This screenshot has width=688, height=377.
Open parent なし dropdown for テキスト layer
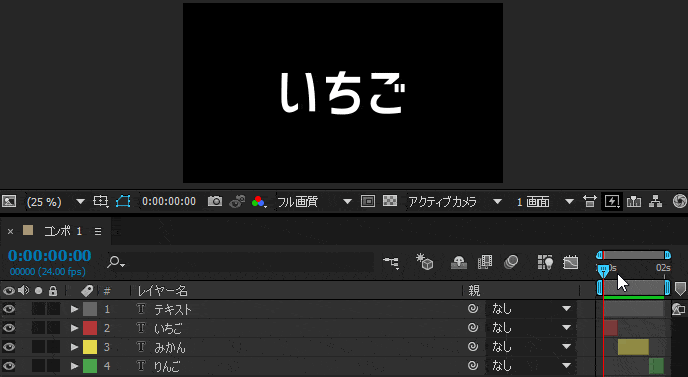pos(531,309)
